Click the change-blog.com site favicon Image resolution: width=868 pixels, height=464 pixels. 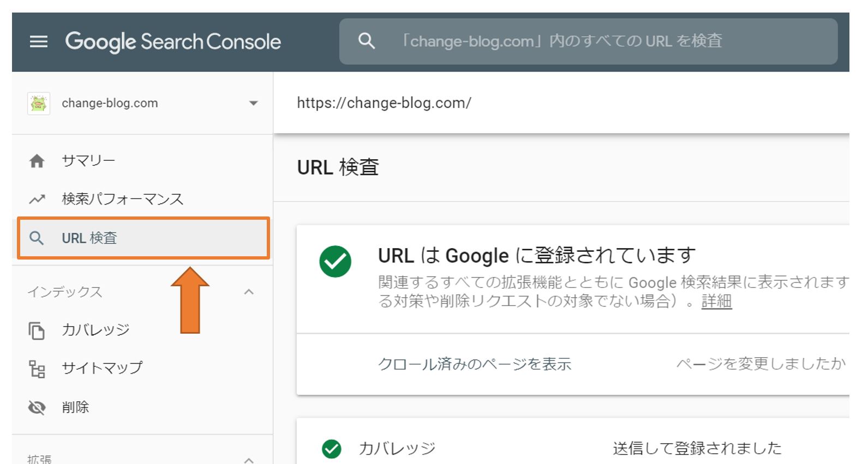(39, 103)
